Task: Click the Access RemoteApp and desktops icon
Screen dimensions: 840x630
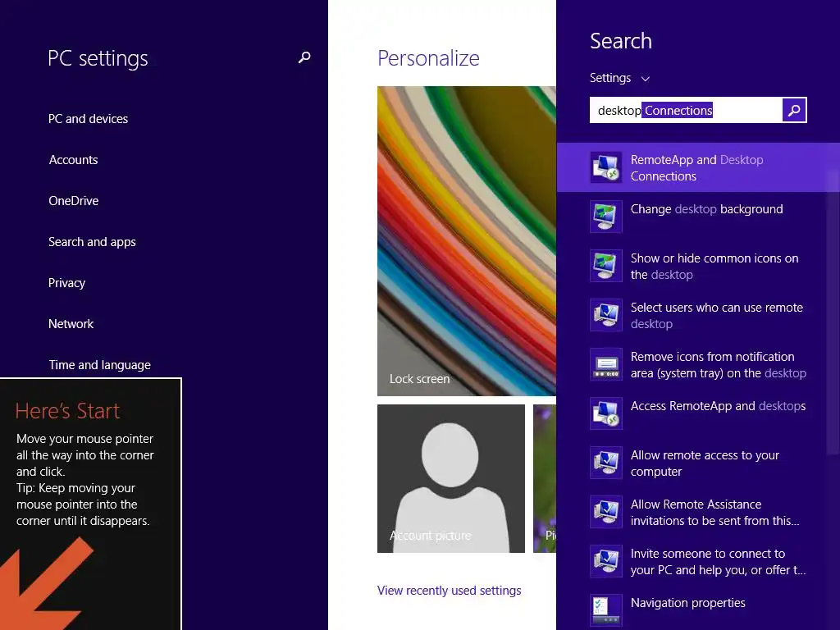Action: coord(606,413)
